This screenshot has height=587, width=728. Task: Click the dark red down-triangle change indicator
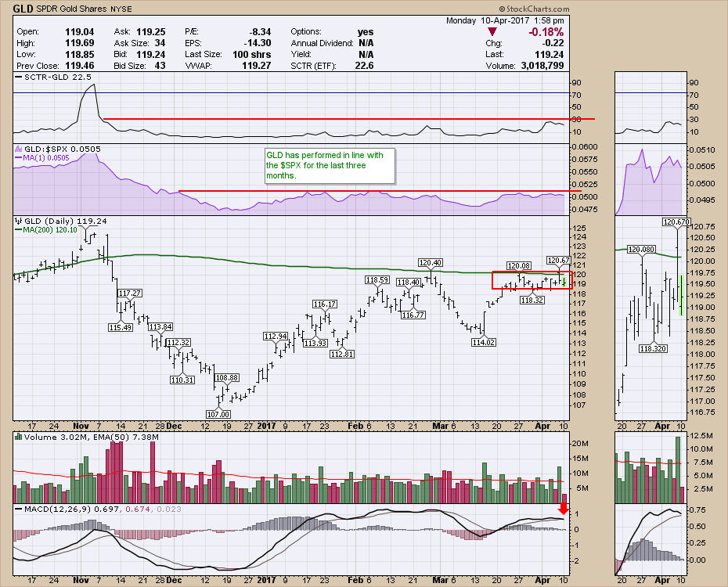(492, 31)
